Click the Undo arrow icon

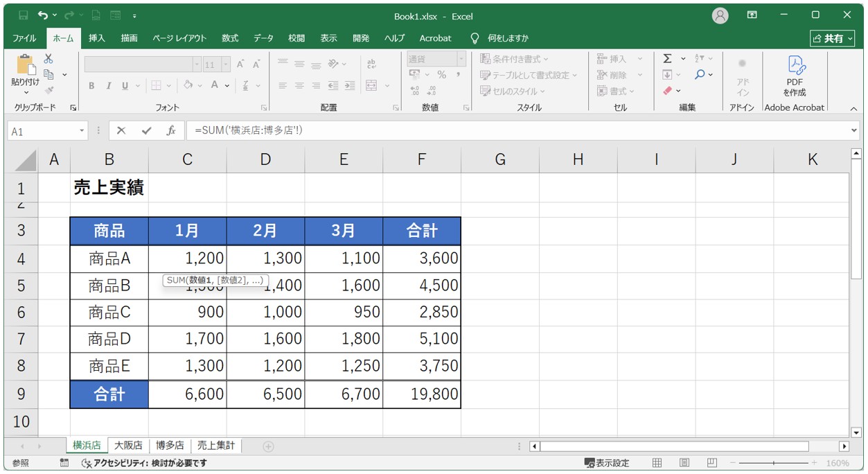(x=44, y=15)
